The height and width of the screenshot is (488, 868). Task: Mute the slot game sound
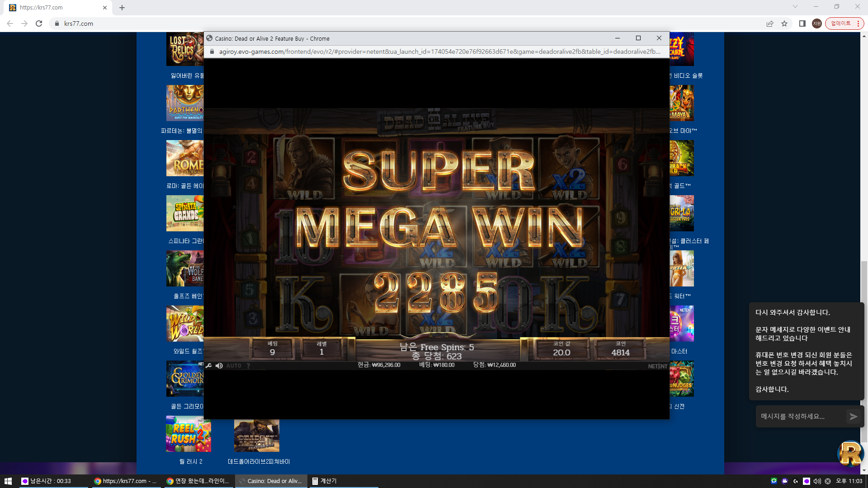(219, 366)
